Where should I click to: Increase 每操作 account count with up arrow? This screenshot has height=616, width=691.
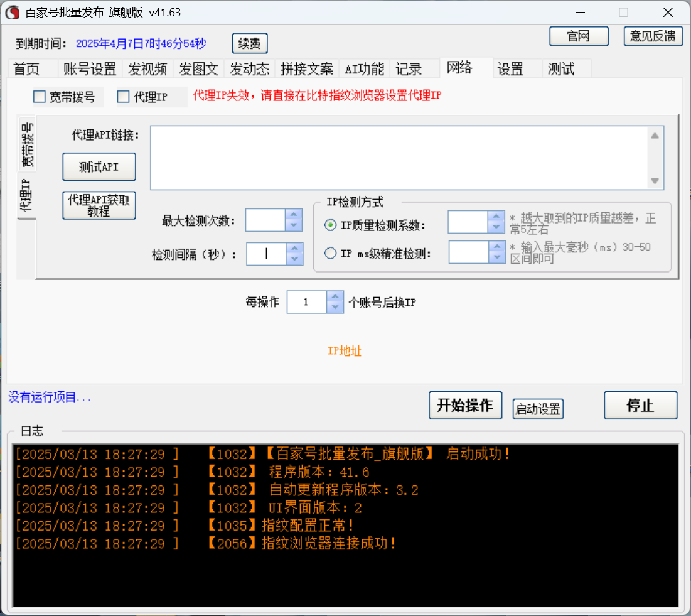[x=335, y=296]
